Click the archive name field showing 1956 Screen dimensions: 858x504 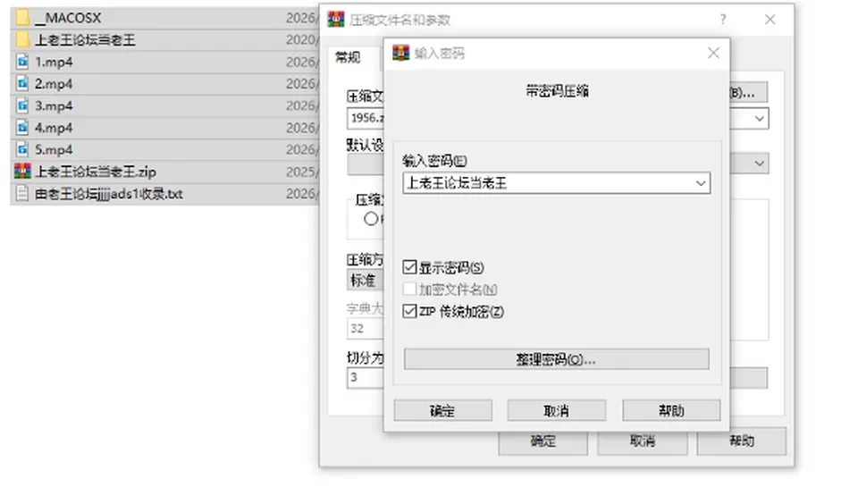click(366, 118)
